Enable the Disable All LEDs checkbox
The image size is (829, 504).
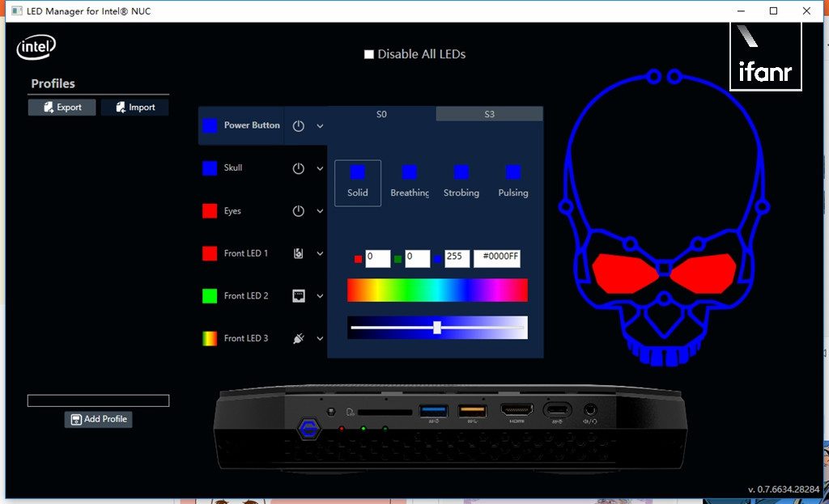pos(369,54)
